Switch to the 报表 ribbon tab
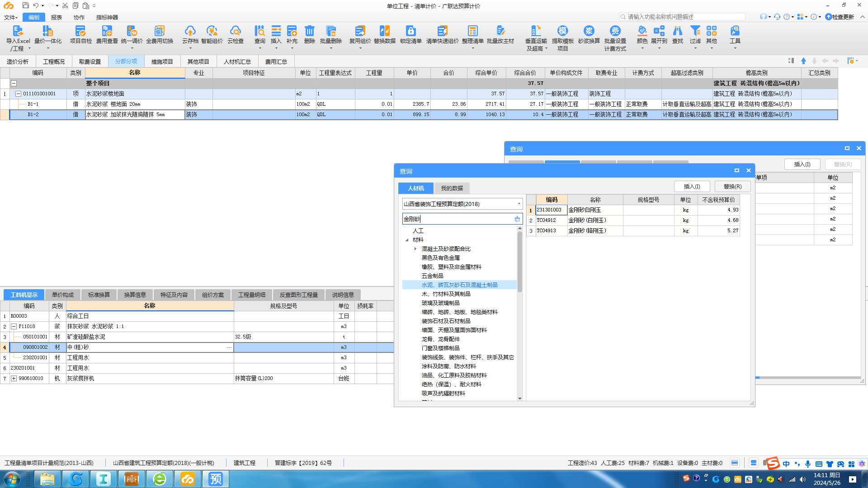The width and height of the screenshot is (868, 488). [x=57, y=17]
